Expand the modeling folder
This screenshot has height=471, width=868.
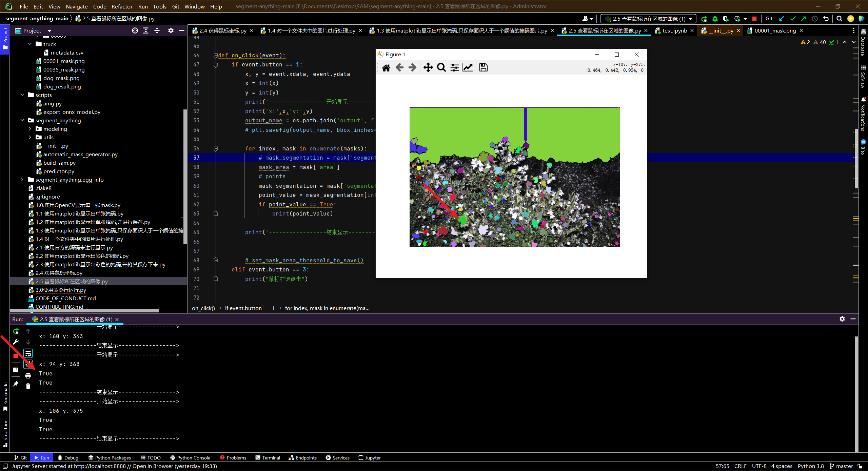coord(30,129)
